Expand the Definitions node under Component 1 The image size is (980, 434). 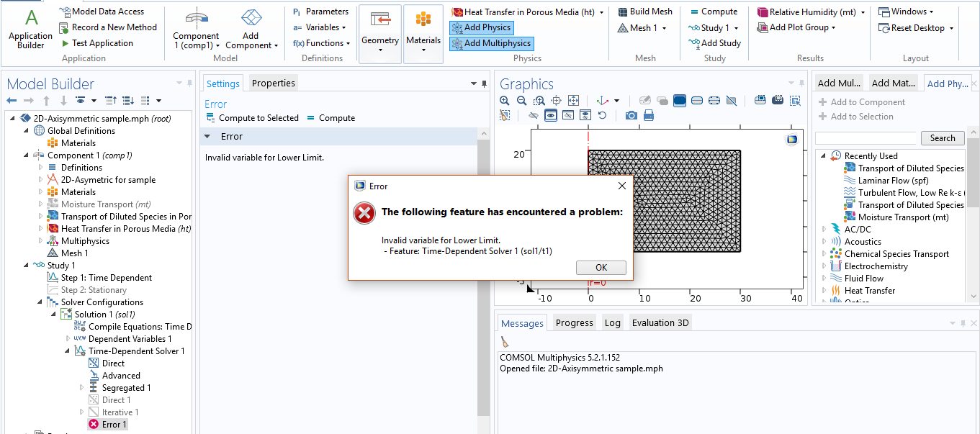40,168
